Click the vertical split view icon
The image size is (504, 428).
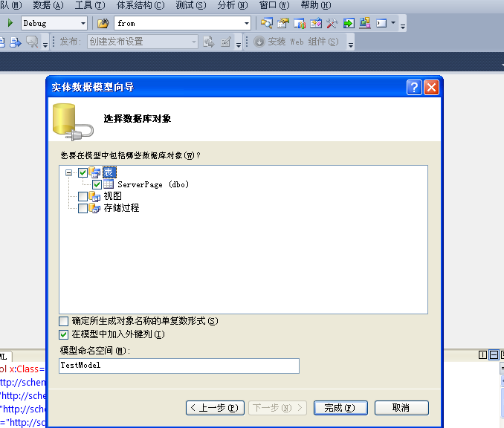coord(482,354)
